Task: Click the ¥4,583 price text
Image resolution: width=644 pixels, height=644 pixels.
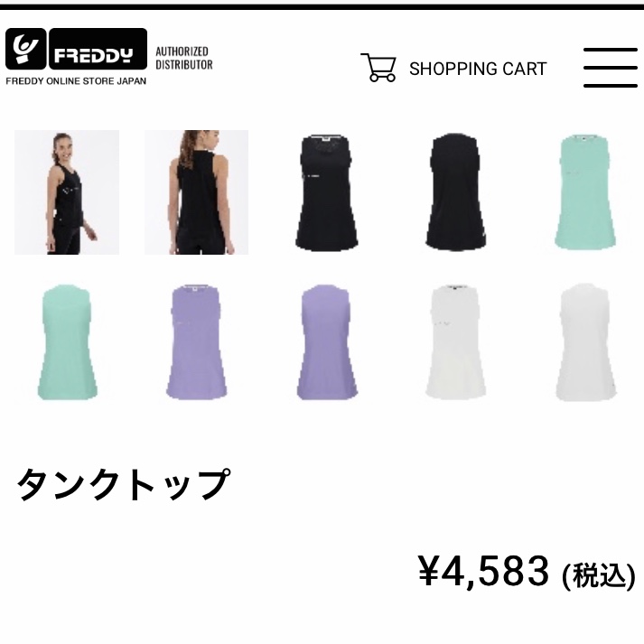Action: 483,571
